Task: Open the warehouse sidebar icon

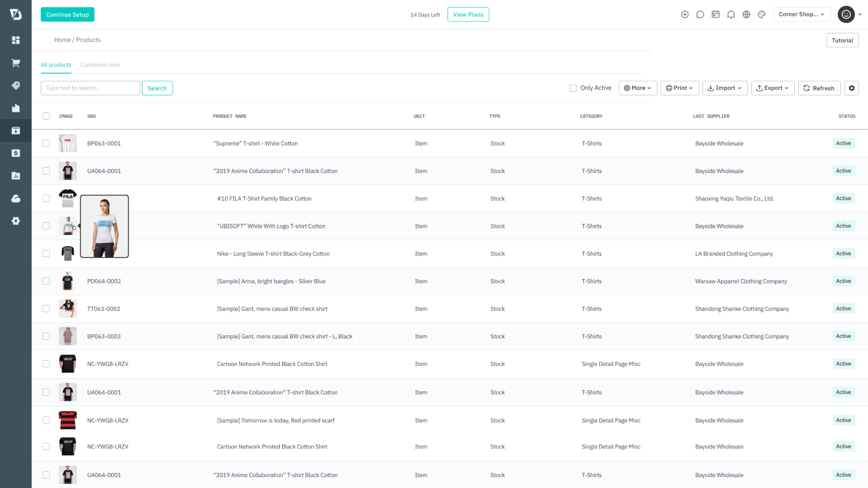Action: pyautogui.click(x=16, y=108)
